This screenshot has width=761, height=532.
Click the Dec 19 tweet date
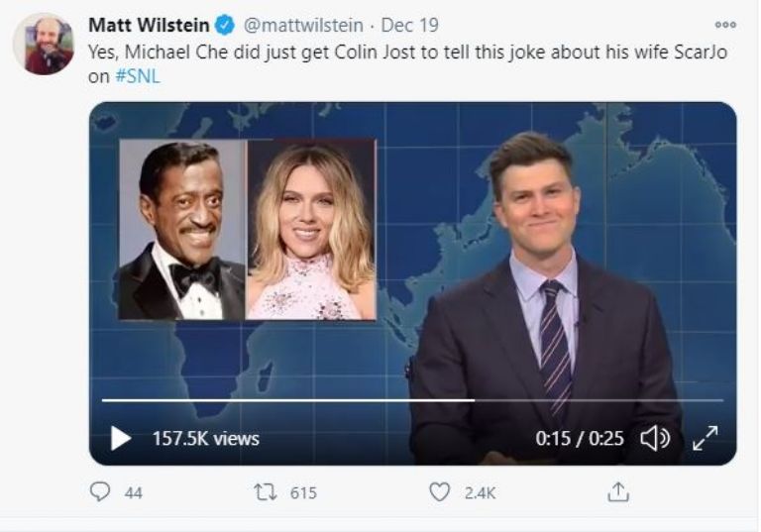coord(409,25)
